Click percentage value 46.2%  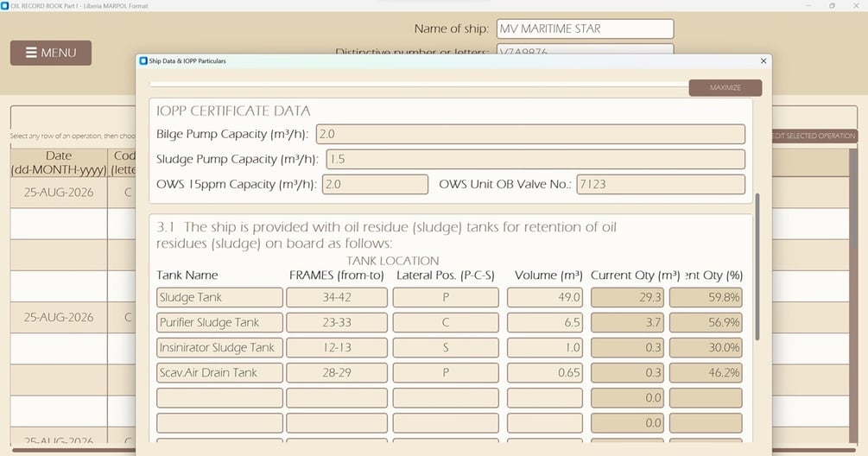706,372
